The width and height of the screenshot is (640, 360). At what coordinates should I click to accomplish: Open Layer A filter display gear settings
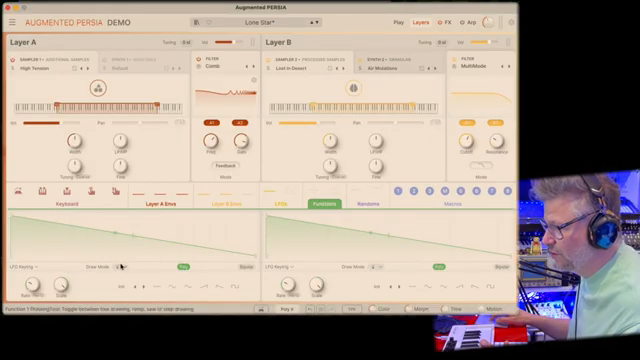pyautogui.click(x=254, y=80)
